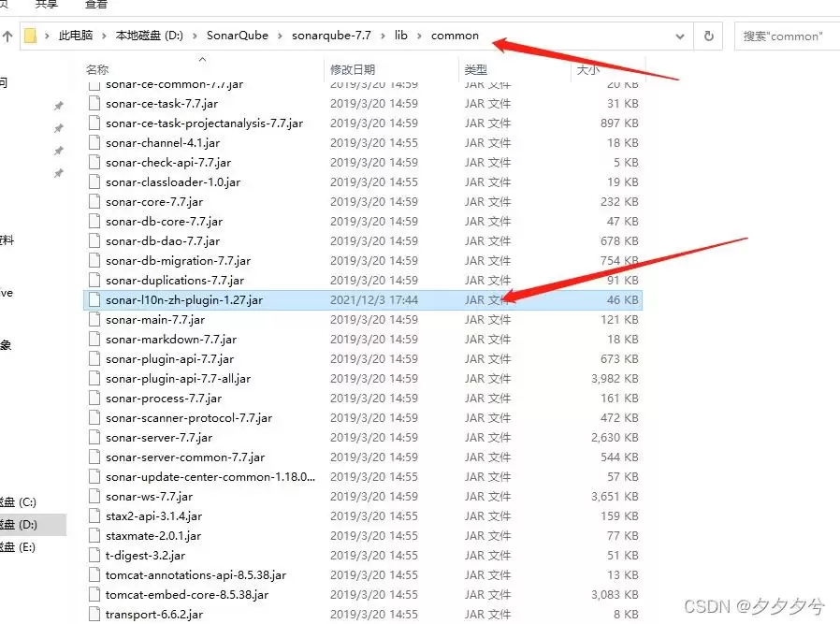
Task: Expand chevron after '本地磁盘 (D:)' breadcrumb
Action: click(x=195, y=36)
